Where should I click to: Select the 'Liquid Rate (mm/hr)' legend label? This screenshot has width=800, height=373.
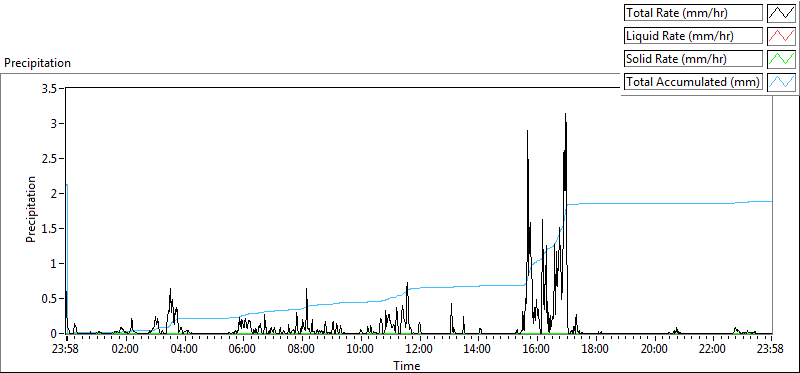(x=693, y=36)
